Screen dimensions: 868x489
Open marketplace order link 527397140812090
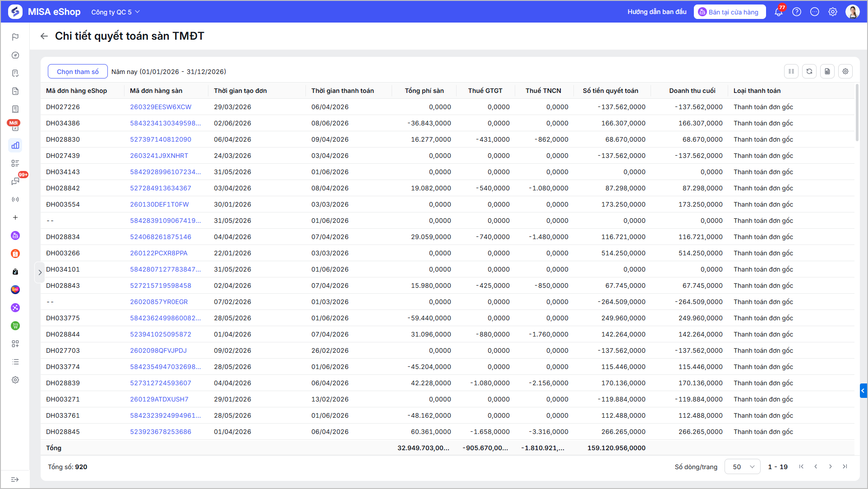[x=161, y=139]
